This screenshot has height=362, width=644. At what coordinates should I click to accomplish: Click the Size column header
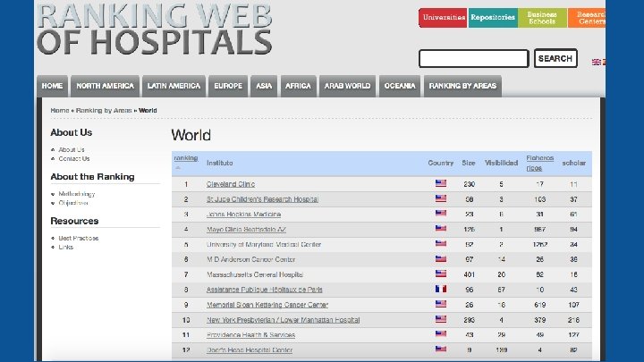(x=468, y=163)
